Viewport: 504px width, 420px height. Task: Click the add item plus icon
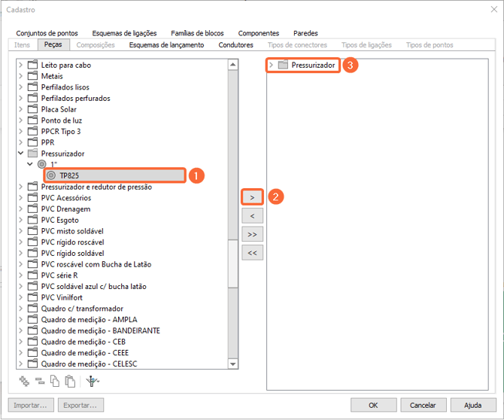click(24, 381)
